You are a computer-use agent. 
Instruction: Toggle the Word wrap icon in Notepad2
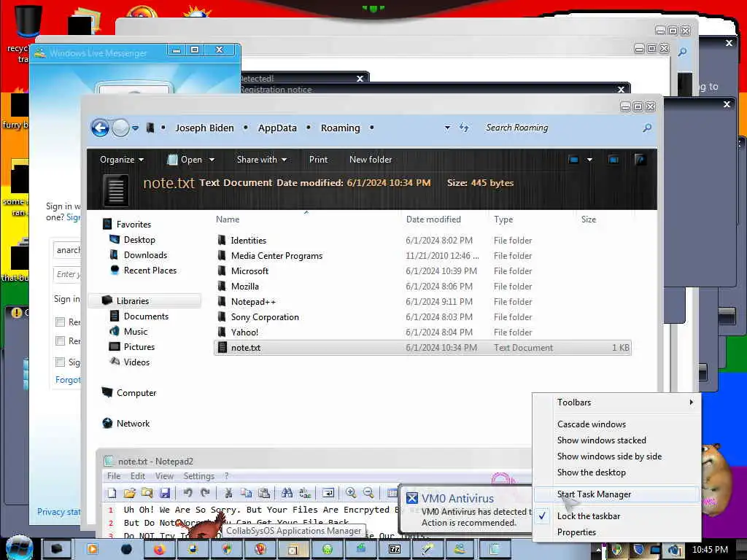(328, 493)
